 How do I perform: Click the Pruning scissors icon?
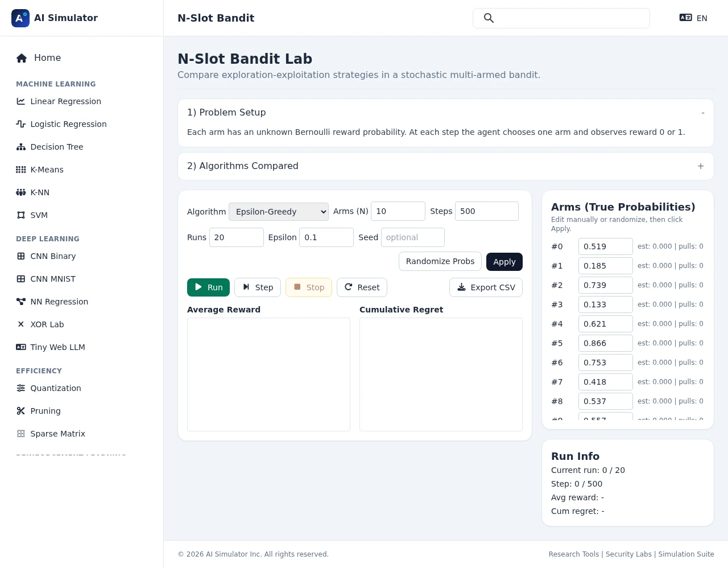pos(21,411)
